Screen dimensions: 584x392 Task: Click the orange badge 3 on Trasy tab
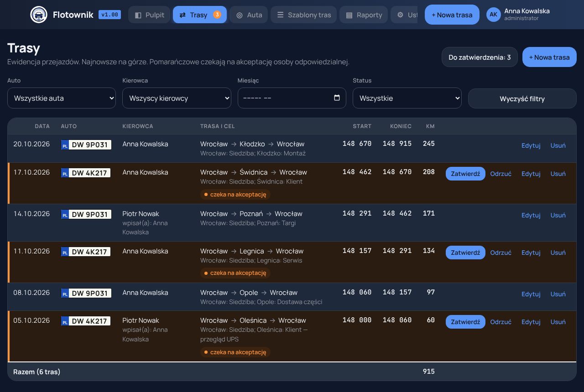coord(217,15)
